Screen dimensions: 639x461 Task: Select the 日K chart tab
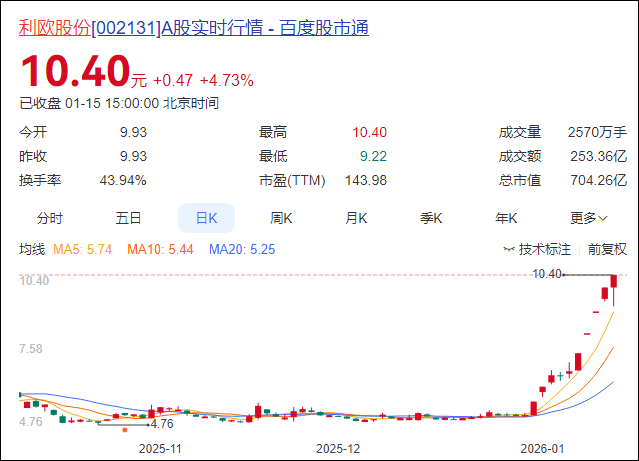[x=206, y=218]
